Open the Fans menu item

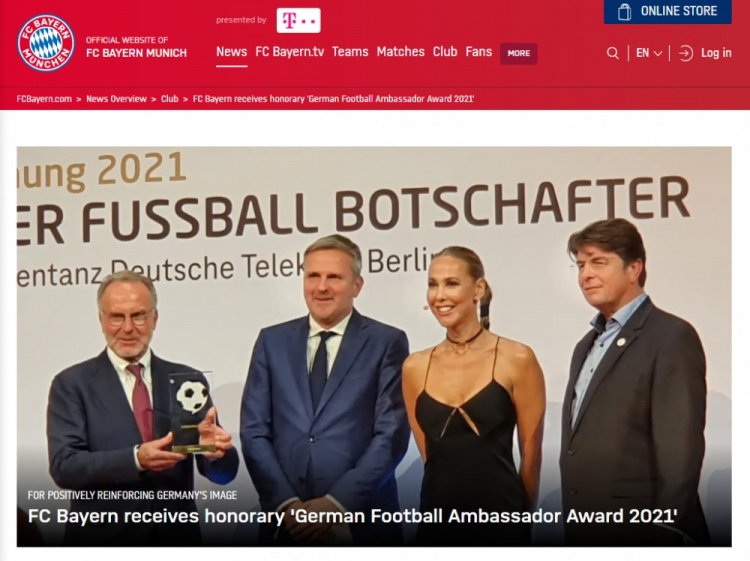pyautogui.click(x=479, y=52)
